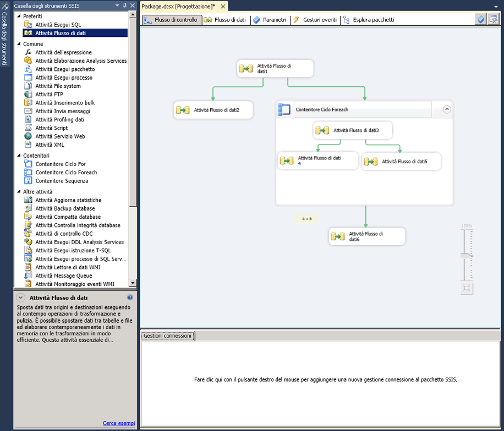This screenshot has width=504, height=431.
Task: Select Attività Flusso di dati3 task
Action: click(353, 130)
